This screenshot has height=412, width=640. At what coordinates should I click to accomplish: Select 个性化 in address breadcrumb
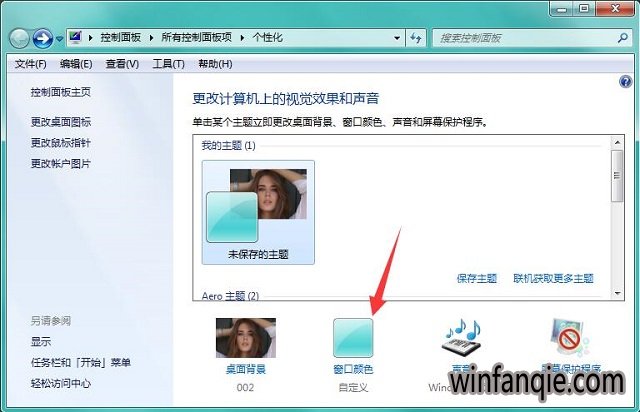pos(267,38)
